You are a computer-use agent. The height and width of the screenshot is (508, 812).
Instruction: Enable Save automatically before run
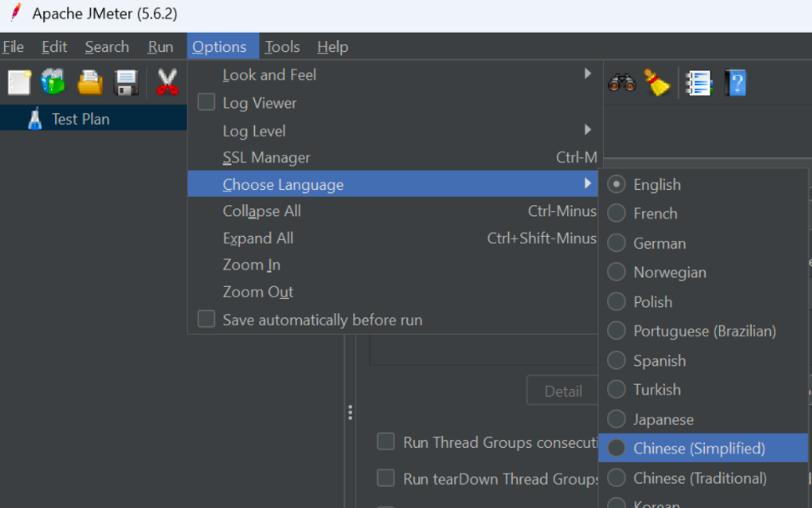(206, 320)
